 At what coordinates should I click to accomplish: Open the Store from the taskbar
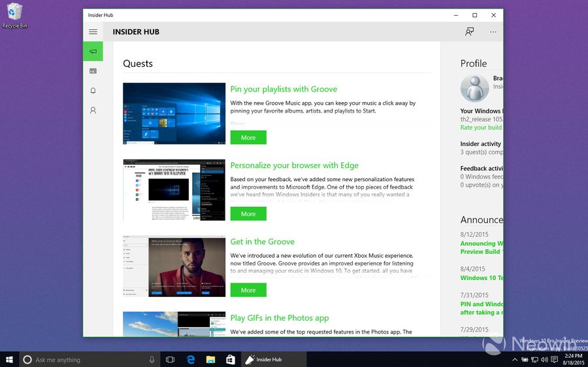click(231, 360)
